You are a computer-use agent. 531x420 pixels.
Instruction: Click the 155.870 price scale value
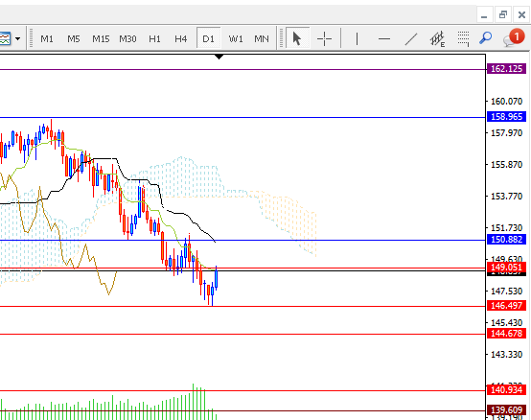(507, 165)
